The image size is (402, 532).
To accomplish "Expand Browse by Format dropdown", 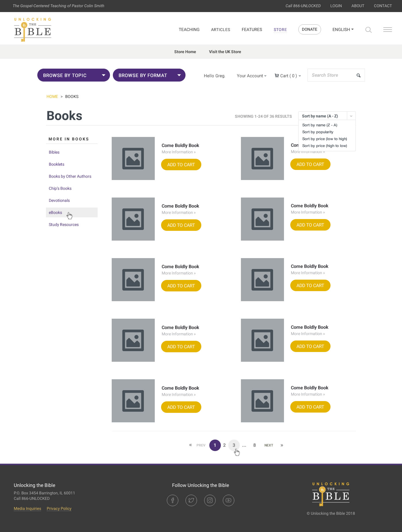I will 149,75.
